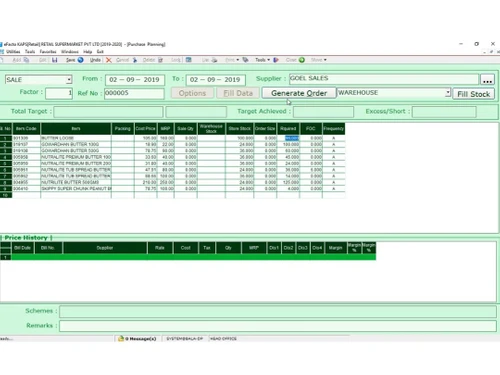Open the Windows menu

click(x=70, y=52)
